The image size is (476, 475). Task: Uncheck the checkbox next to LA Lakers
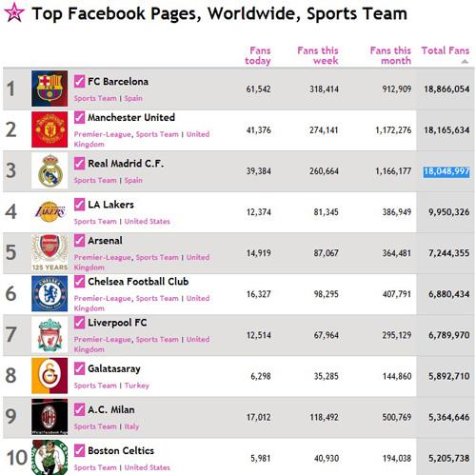point(80,205)
